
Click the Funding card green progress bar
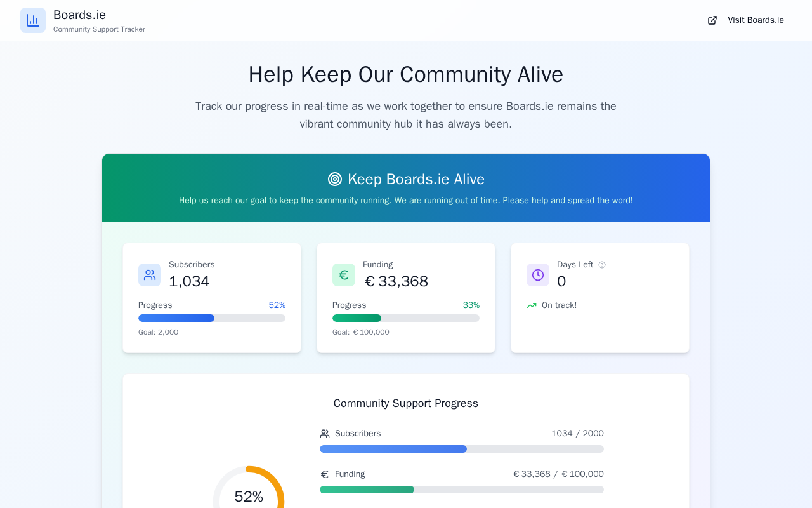coord(406,318)
